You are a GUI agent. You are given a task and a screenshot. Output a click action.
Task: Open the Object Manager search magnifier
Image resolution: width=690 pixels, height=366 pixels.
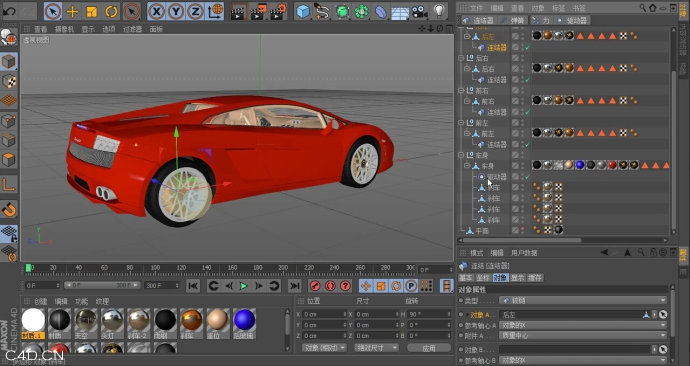coord(642,8)
